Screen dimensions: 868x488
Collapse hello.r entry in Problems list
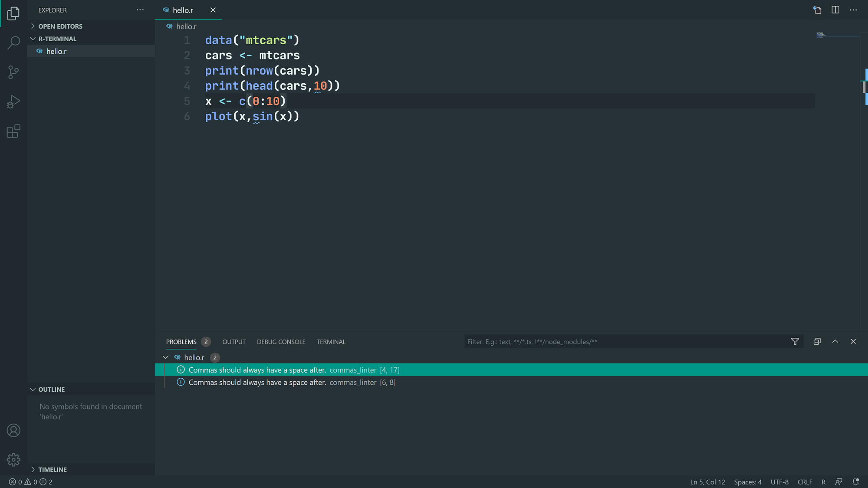coord(166,357)
